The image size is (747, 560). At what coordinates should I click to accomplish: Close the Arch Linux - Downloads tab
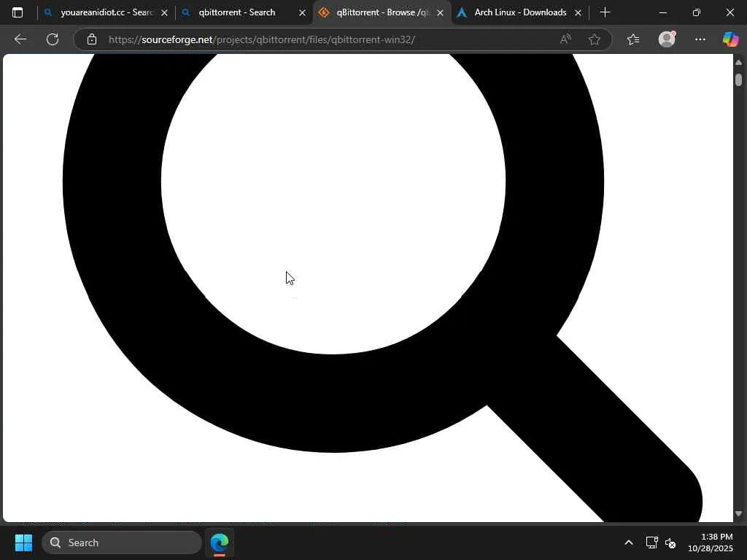(578, 13)
